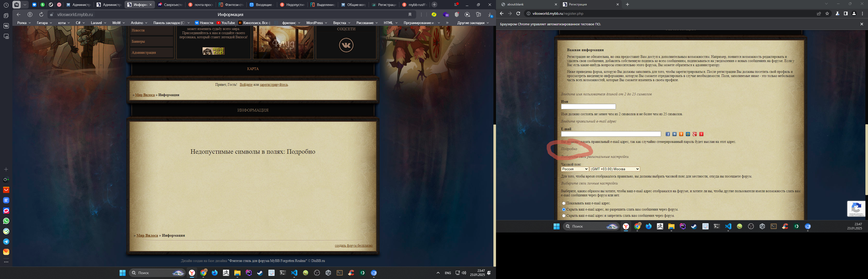Select 'Показывать ваш e-mail адрес' radio option
The image size is (868, 279).
(x=564, y=203)
